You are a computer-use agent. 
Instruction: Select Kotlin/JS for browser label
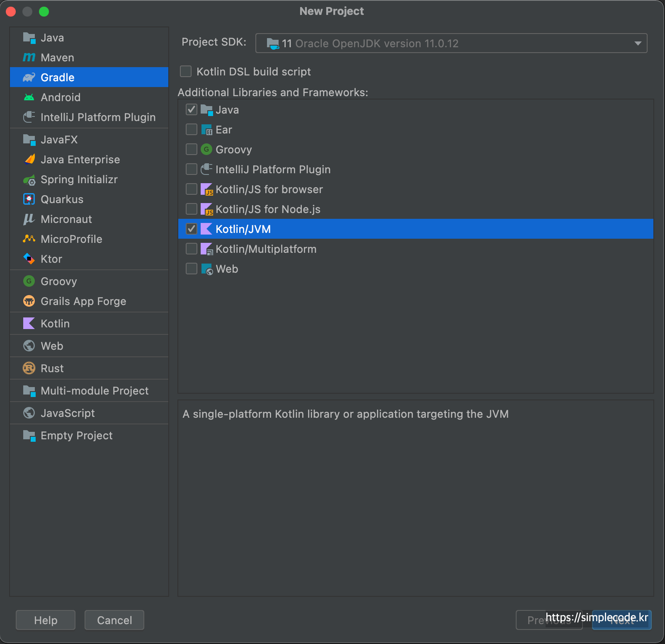[269, 189]
